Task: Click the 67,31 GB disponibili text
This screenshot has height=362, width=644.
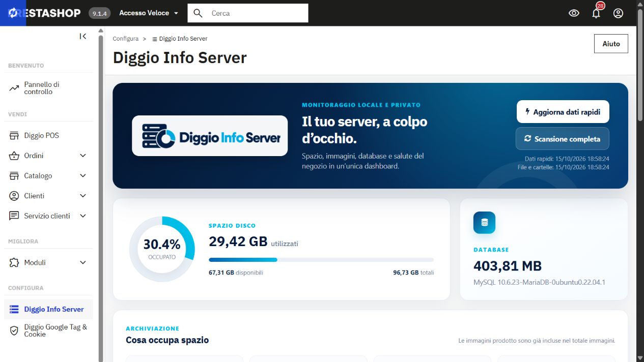Action: pyautogui.click(x=236, y=273)
